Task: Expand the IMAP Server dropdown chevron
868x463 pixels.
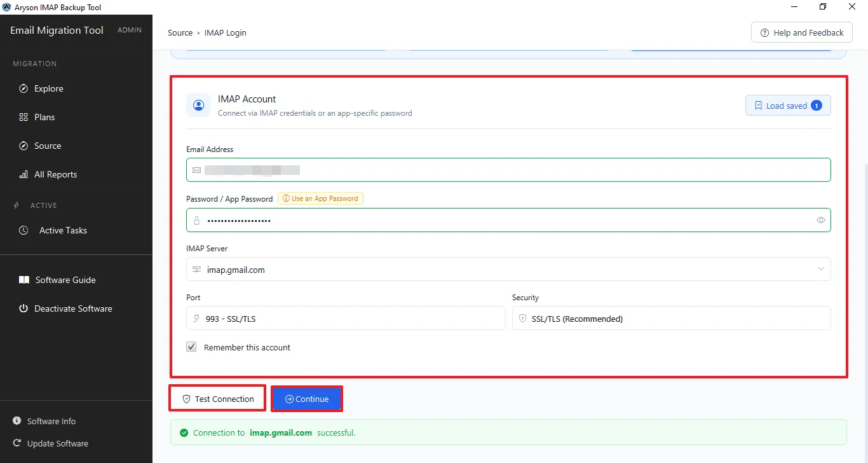Action: [822, 269]
